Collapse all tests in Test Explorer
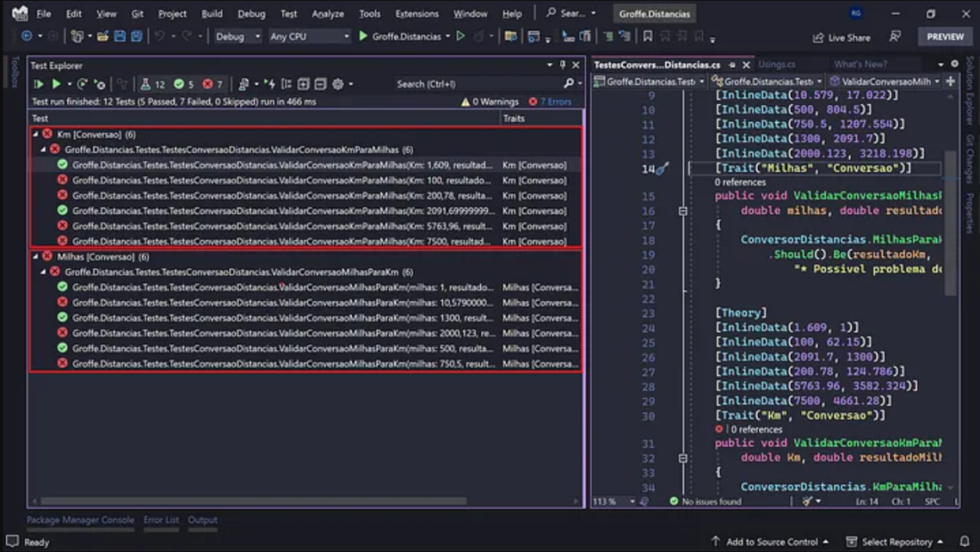The height and width of the screenshot is (552, 980). click(x=319, y=83)
